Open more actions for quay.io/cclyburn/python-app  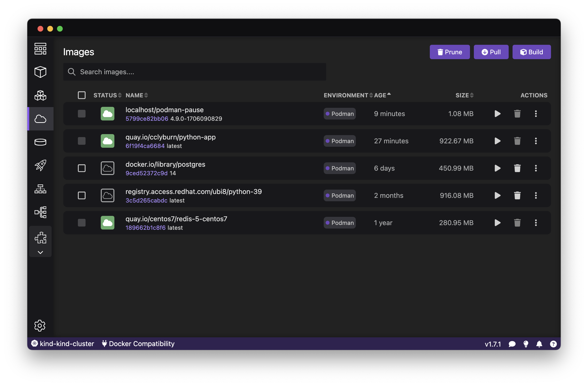click(x=536, y=141)
